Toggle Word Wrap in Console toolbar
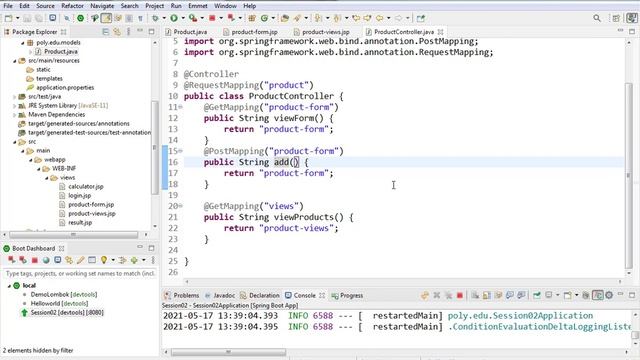 [x=498, y=295]
